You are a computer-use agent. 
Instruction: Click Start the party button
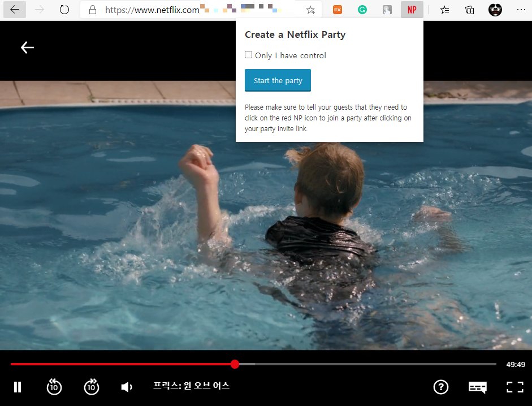[278, 80]
